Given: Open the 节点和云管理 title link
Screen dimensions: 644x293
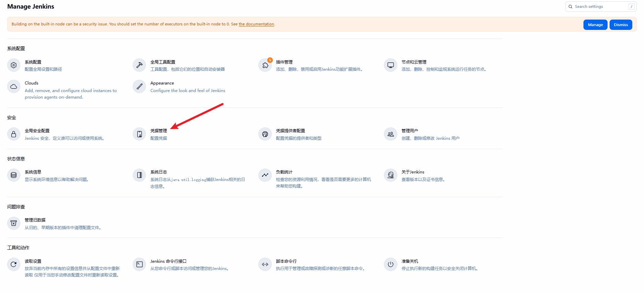Looking at the screenshot, I should click(x=414, y=62).
